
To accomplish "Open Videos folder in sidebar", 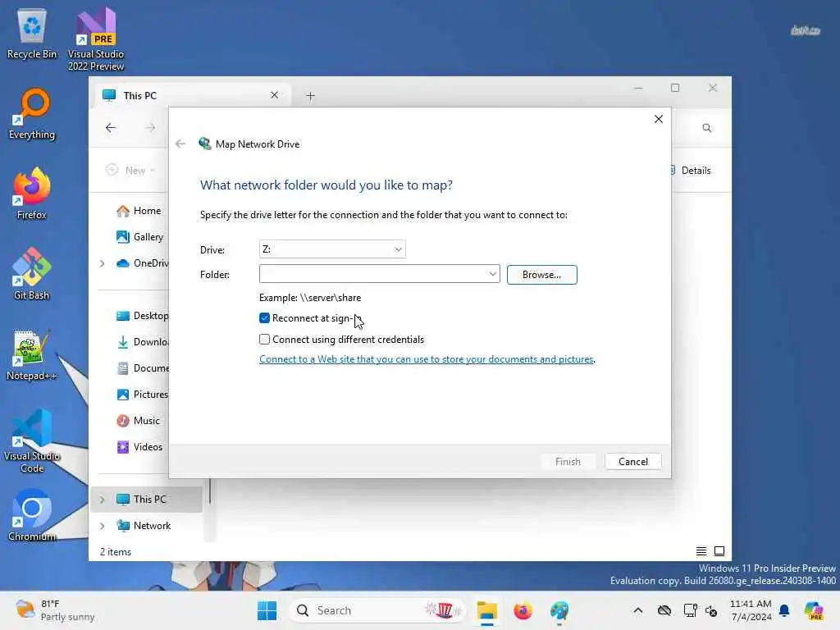I will (x=139, y=447).
